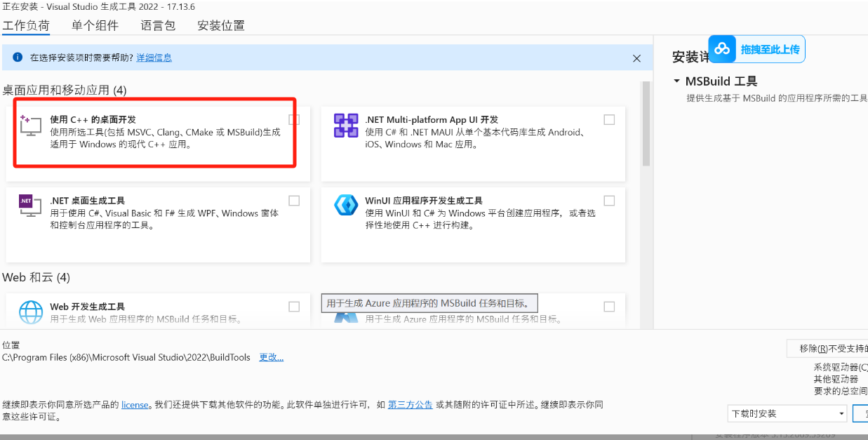Click the 使用 C++ 的桌面开发 title text

[x=93, y=119]
